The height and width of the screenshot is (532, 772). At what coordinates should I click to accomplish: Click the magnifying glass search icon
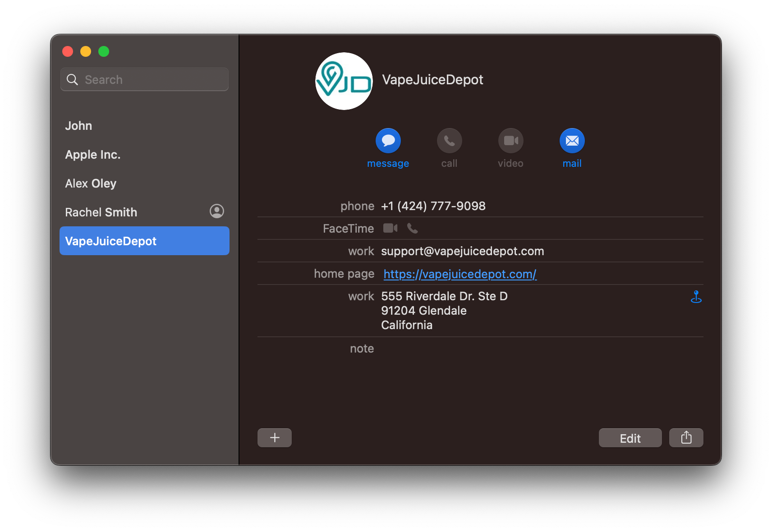pos(72,80)
